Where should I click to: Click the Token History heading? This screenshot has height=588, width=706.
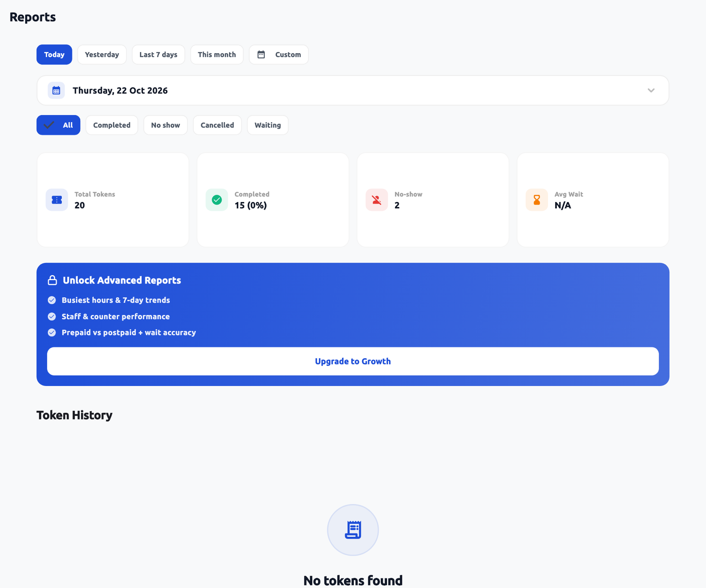pos(75,415)
